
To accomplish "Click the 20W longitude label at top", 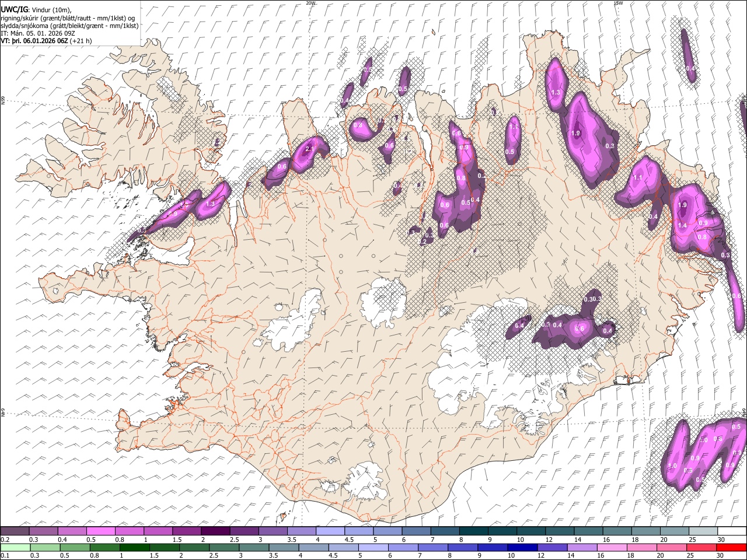I will pos(310,3).
